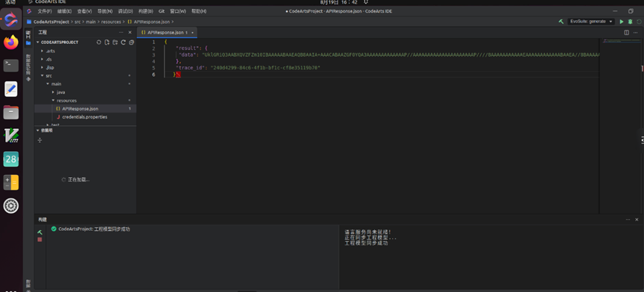
Task: Select APIResponse.json in the file tree
Action: 86,109
